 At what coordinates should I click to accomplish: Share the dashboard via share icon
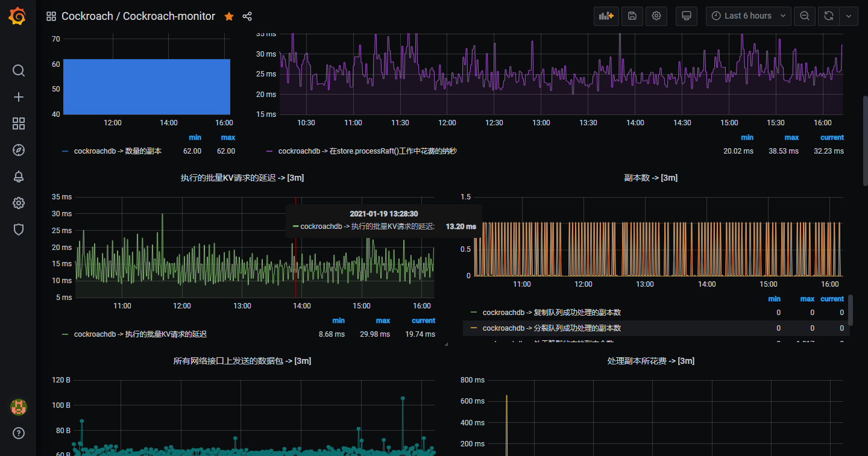pos(247,16)
